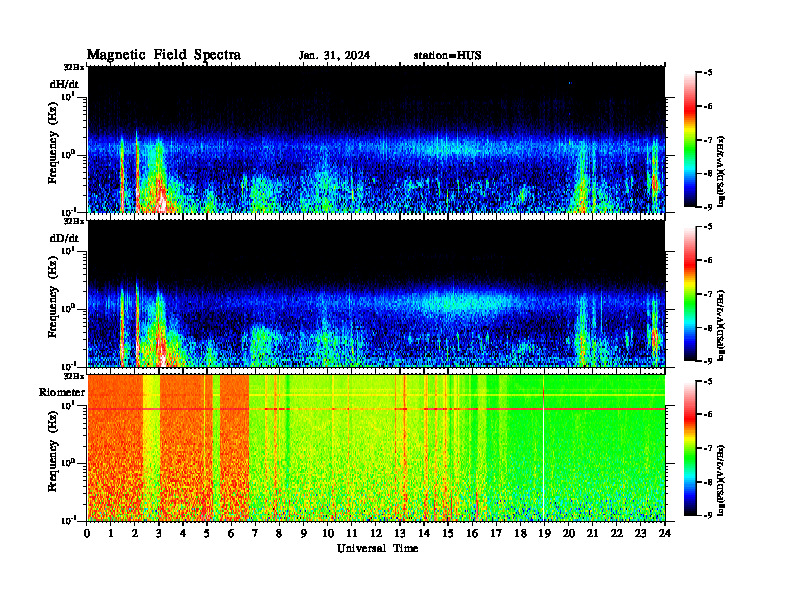The width and height of the screenshot is (792, 612).
Task: Click the "16" hour tick label
Action: (472, 533)
